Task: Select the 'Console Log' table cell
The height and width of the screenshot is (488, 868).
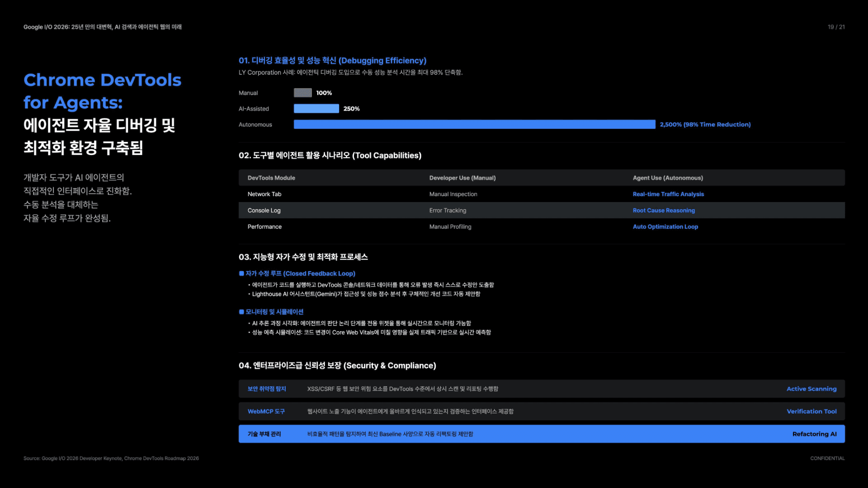Action: [264, 210]
